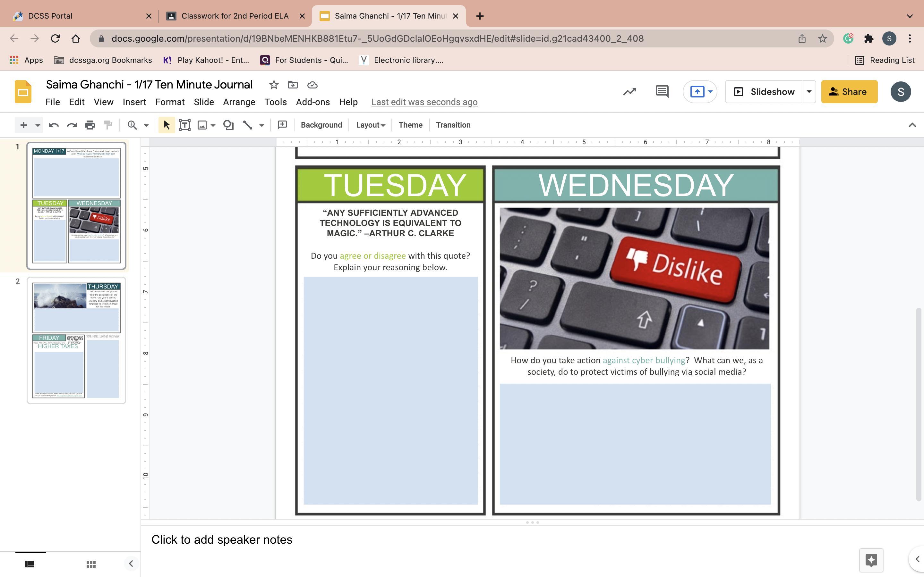Collapse the filmstrip side panel

pos(131,564)
